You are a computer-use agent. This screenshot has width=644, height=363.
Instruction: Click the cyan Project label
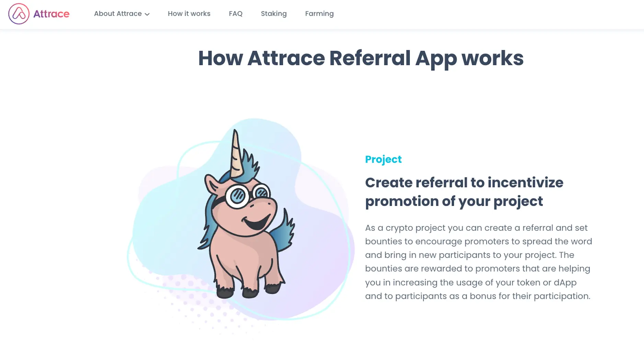383,159
